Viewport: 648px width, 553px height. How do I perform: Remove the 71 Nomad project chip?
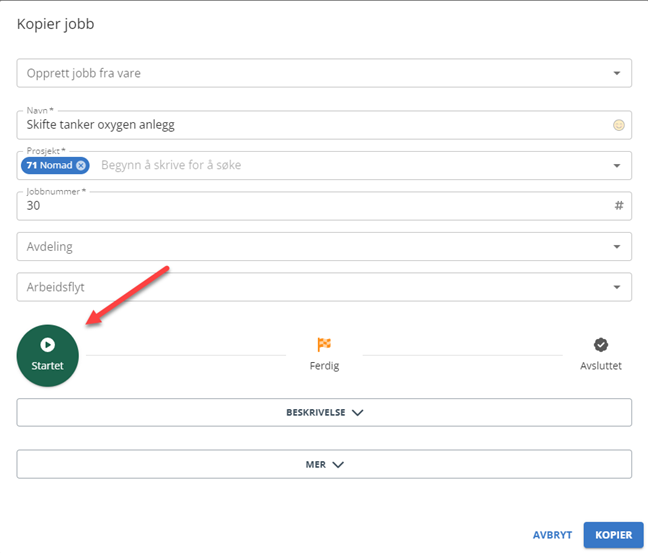[81, 165]
